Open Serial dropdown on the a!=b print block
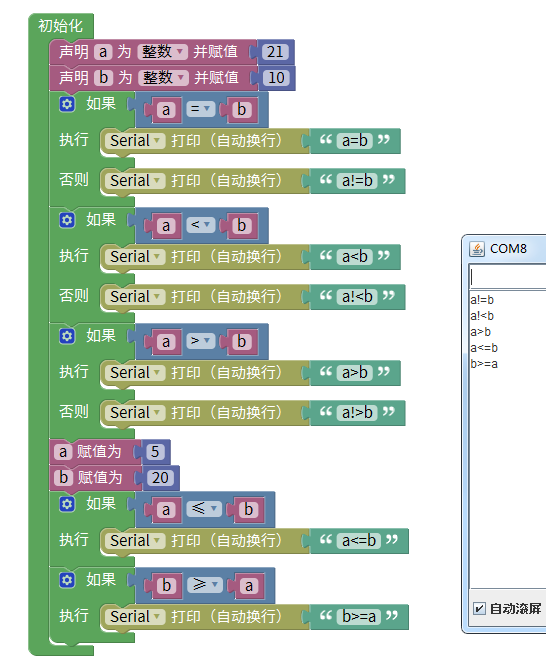This screenshot has height=663, width=546. [x=135, y=181]
